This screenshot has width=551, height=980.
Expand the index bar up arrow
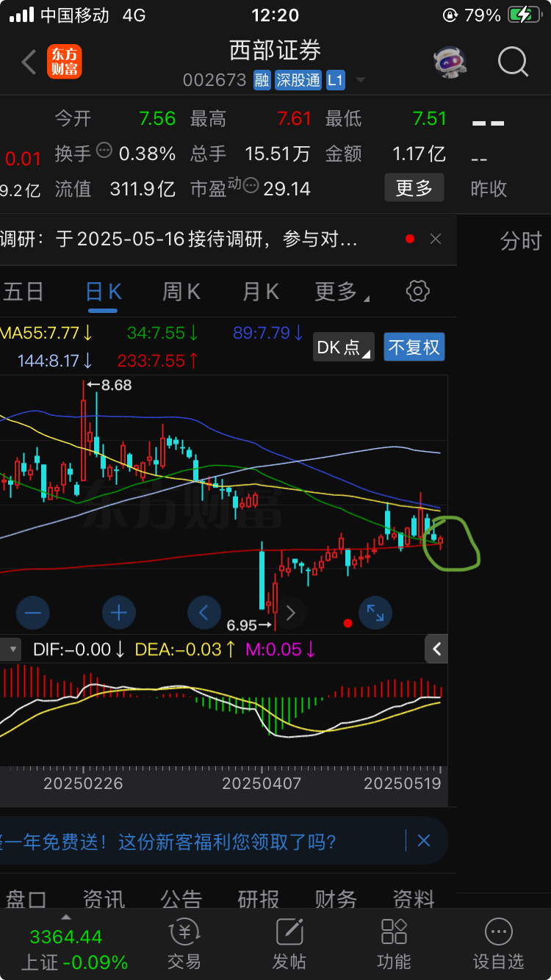pyautogui.click(x=66, y=916)
